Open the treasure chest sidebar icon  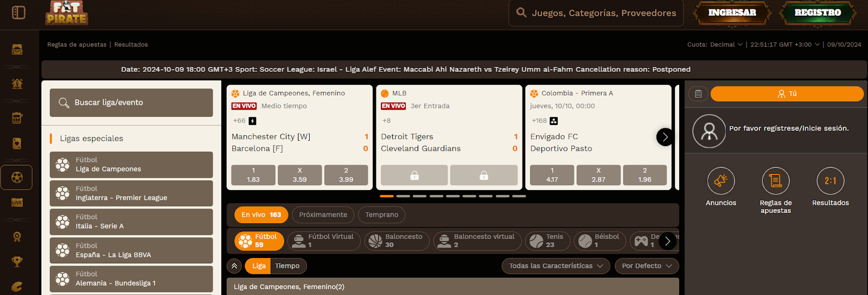17,49
